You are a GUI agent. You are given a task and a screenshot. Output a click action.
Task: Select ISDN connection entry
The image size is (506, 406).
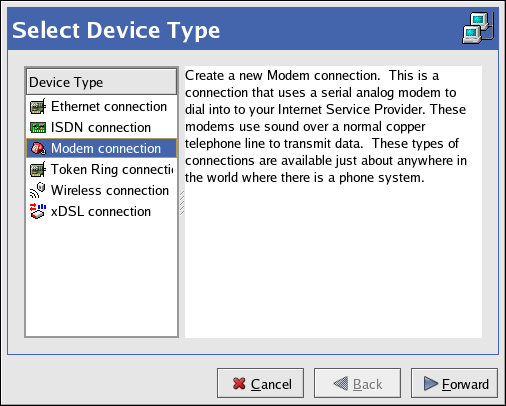(x=101, y=127)
